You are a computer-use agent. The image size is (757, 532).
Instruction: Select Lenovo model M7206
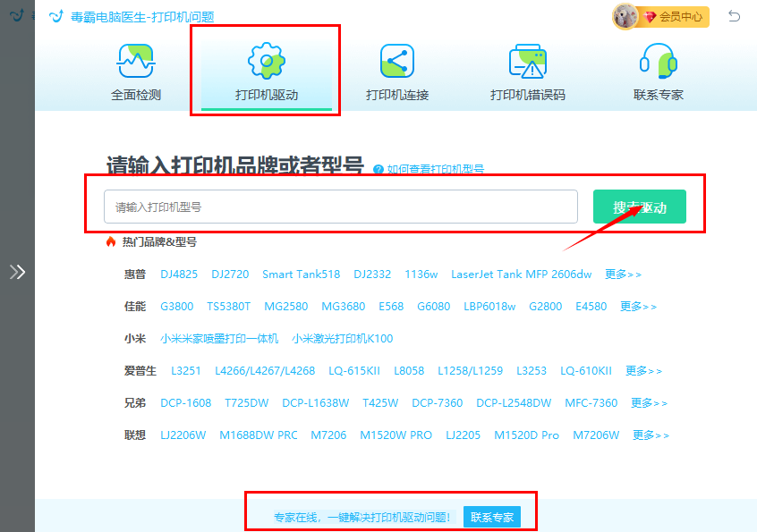(x=328, y=435)
